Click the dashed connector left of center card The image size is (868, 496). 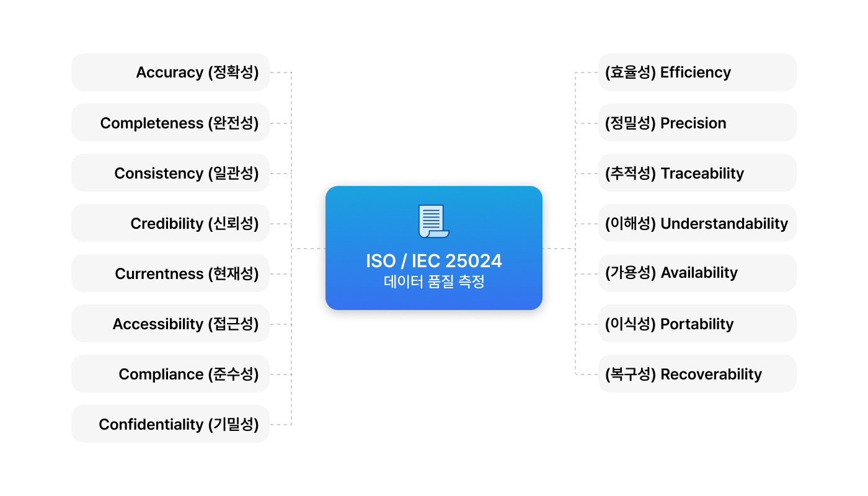pos(308,249)
